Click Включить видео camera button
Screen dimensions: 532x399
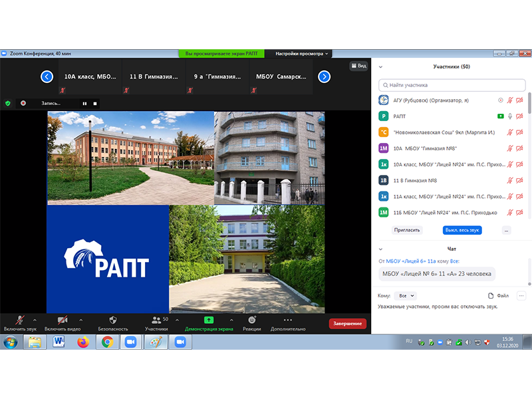(x=63, y=323)
